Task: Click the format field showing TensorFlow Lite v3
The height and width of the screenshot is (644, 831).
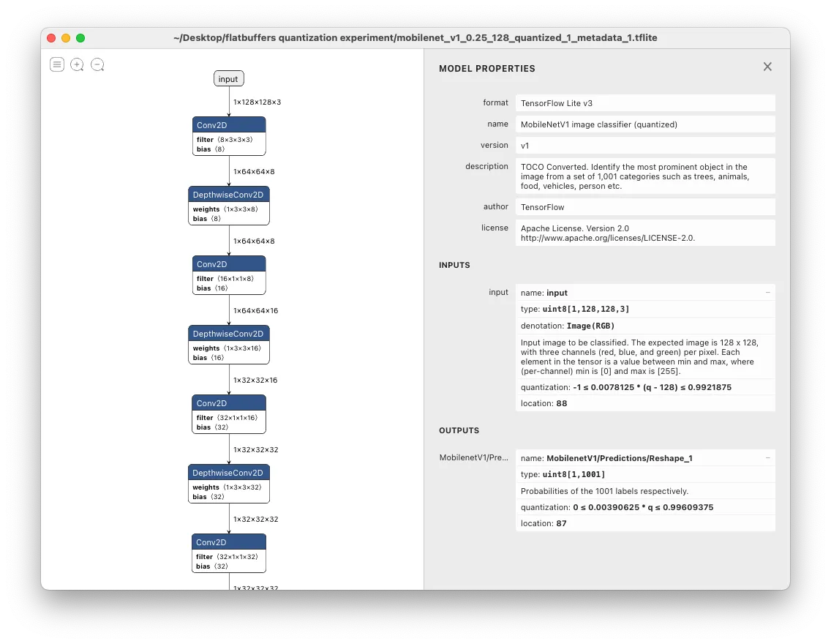Action: (646, 102)
